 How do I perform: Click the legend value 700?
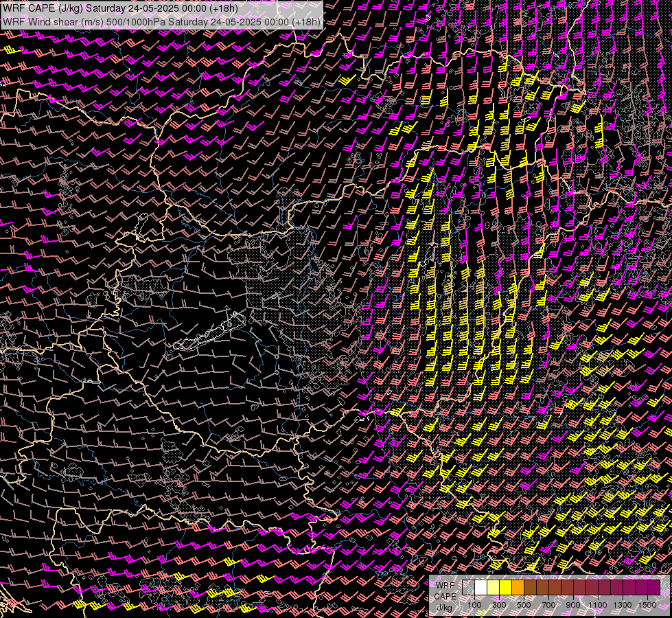548,605
